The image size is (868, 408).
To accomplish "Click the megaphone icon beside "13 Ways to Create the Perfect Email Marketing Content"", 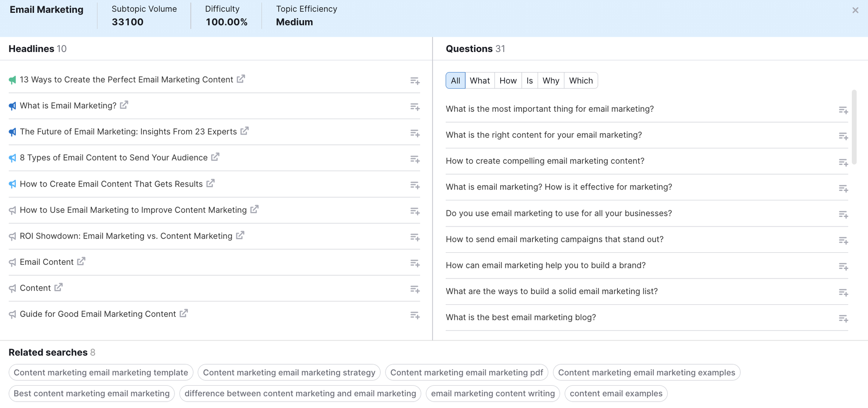I will pyautogui.click(x=12, y=79).
